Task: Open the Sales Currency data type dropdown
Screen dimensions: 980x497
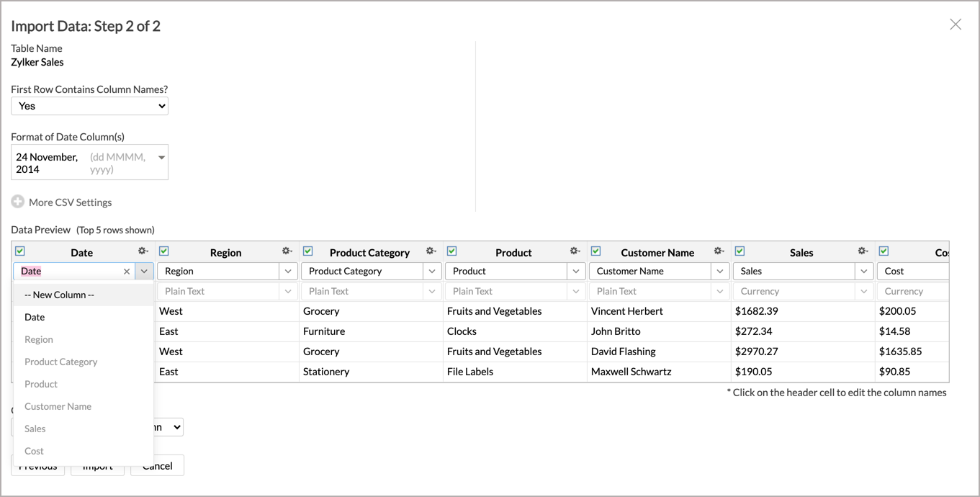Action: pos(803,292)
